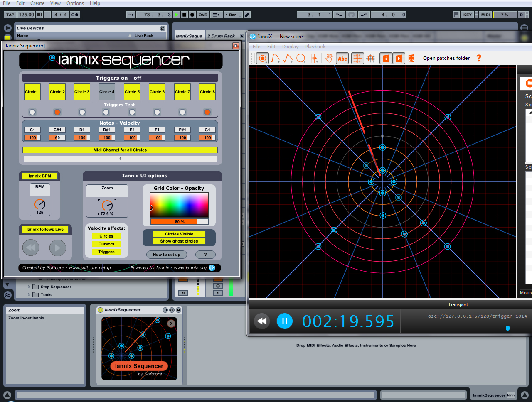This screenshot has width=532, height=402.
Task: Click Open patches folder
Action: 446,58
